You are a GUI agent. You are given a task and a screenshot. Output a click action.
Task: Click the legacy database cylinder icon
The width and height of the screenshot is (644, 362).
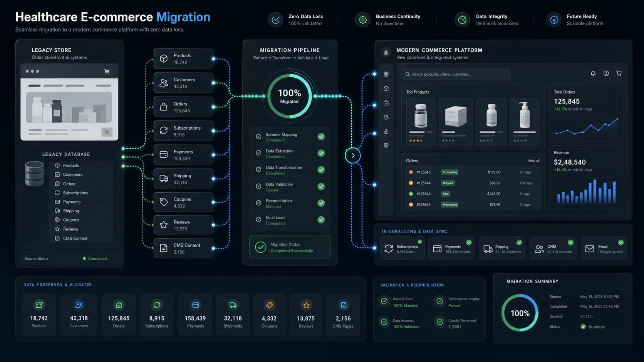[x=34, y=173]
